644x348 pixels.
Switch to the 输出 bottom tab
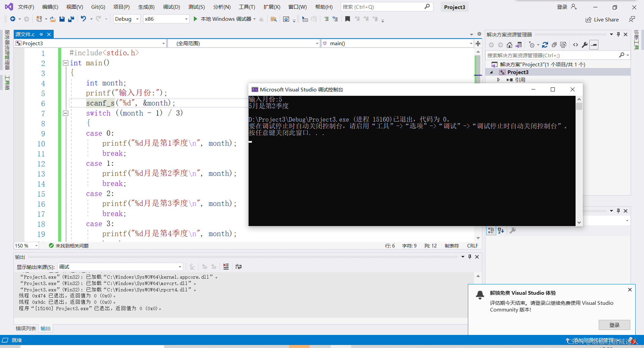point(46,328)
